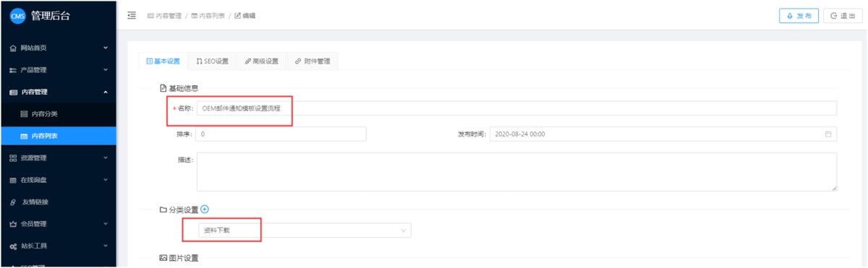Click the 发布时间 date field

pos(663,134)
